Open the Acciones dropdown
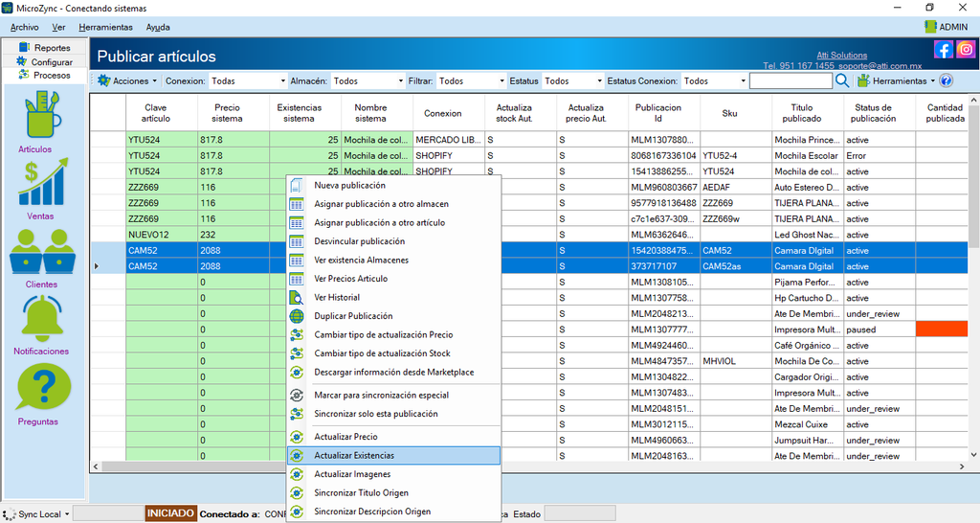Image resolution: width=980 pixels, height=523 pixels. point(127,80)
